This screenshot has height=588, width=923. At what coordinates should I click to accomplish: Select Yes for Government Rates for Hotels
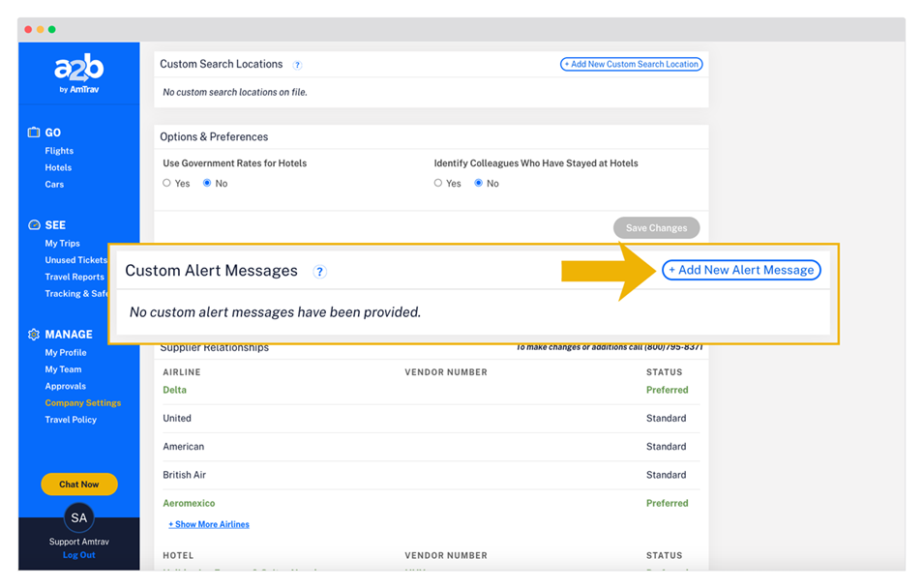tap(166, 183)
